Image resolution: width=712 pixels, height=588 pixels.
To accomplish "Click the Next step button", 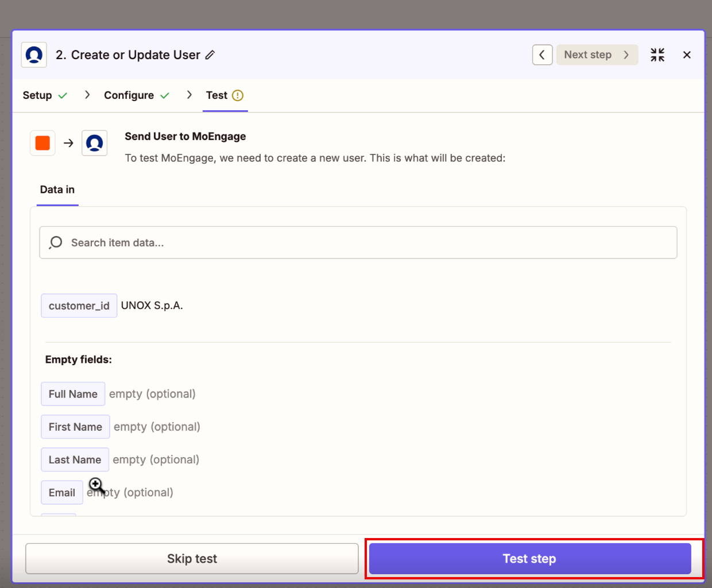I will click(x=597, y=55).
